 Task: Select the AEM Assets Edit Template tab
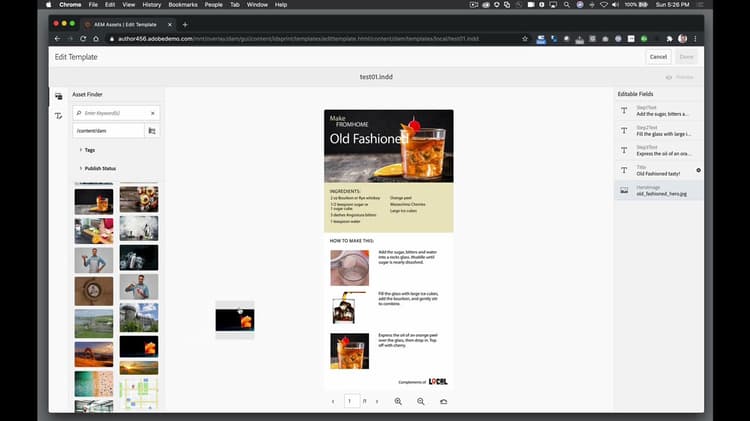point(125,24)
